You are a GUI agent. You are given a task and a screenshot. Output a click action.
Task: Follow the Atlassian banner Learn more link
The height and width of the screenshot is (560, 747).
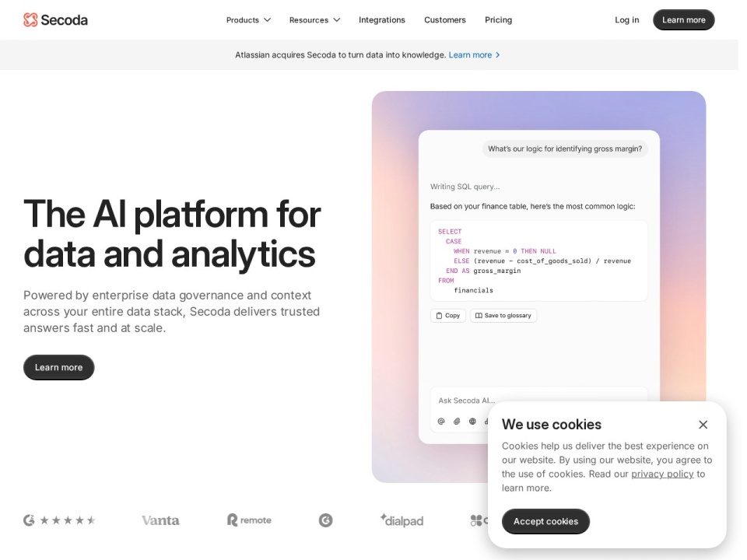point(470,54)
